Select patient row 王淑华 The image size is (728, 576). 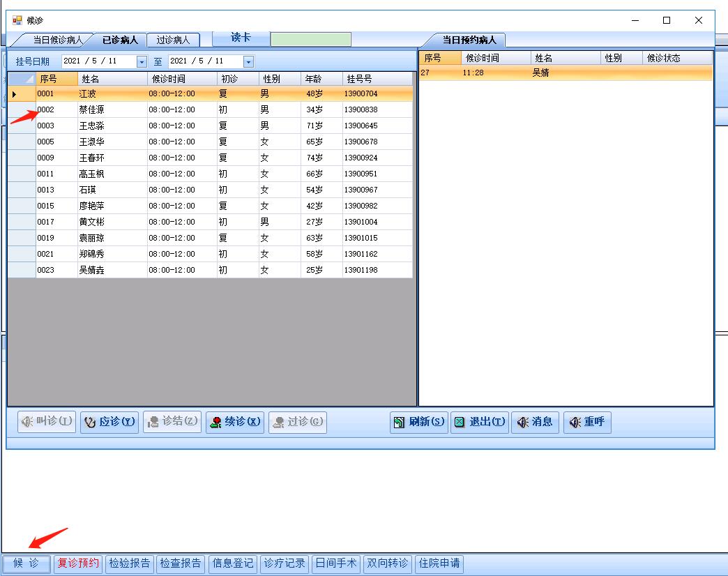coord(211,142)
